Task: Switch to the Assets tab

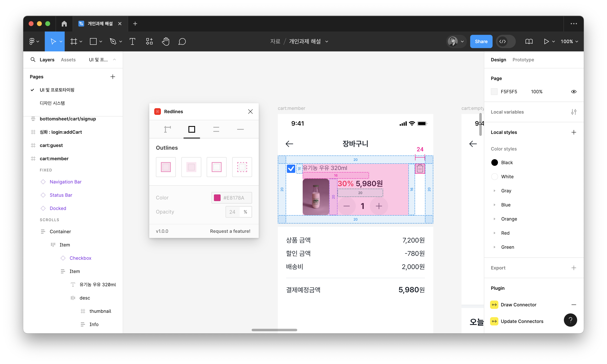Action: click(x=68, y=60)
